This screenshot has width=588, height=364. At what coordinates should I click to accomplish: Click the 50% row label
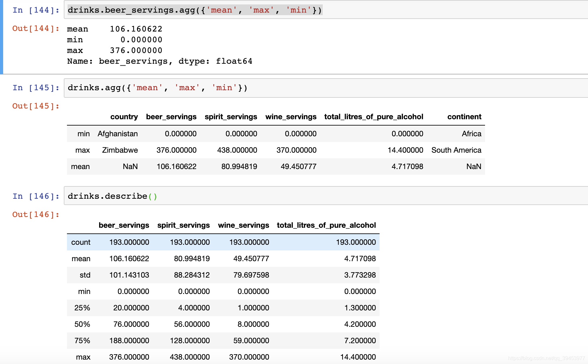click(82, 324)
